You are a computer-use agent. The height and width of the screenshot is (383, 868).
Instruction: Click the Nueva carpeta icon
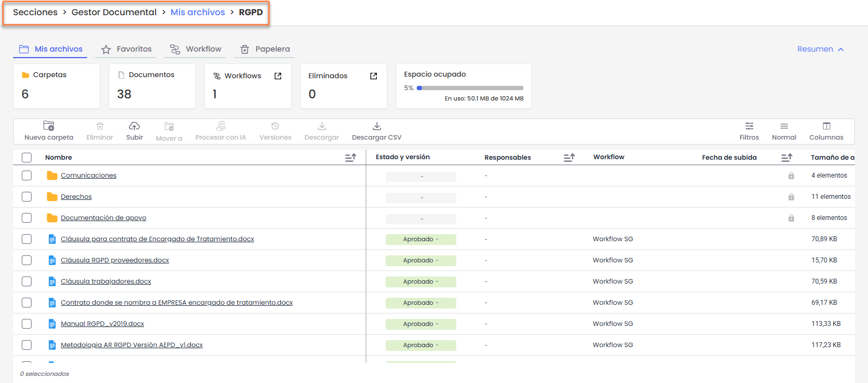(x=49, y=126)
